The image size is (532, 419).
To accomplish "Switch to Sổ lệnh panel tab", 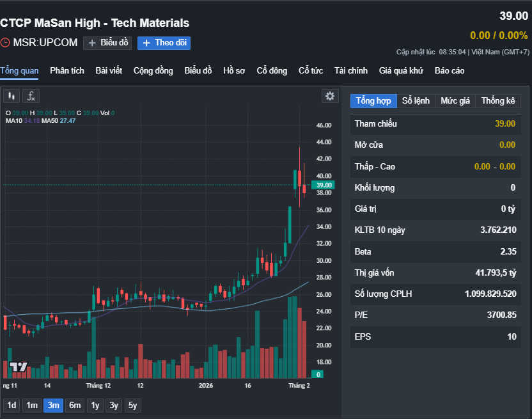I will 416,101.
